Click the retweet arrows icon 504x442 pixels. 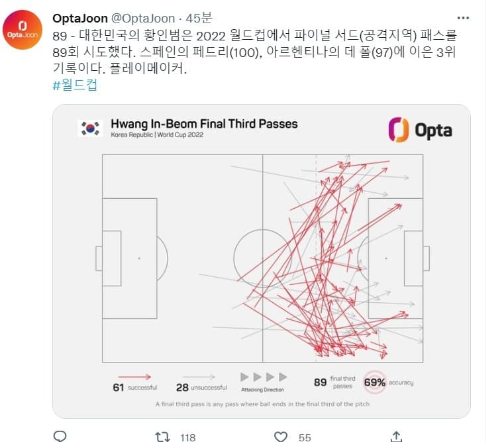pyautogui.click(x=162, y=435)
